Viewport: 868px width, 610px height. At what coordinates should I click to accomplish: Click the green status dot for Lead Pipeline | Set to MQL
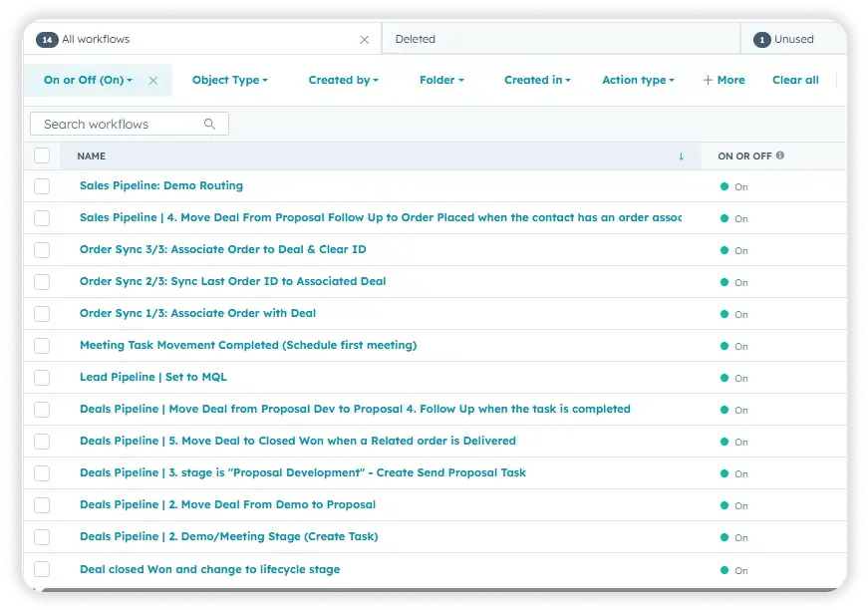pyautogui.click(x=724, y=378)
